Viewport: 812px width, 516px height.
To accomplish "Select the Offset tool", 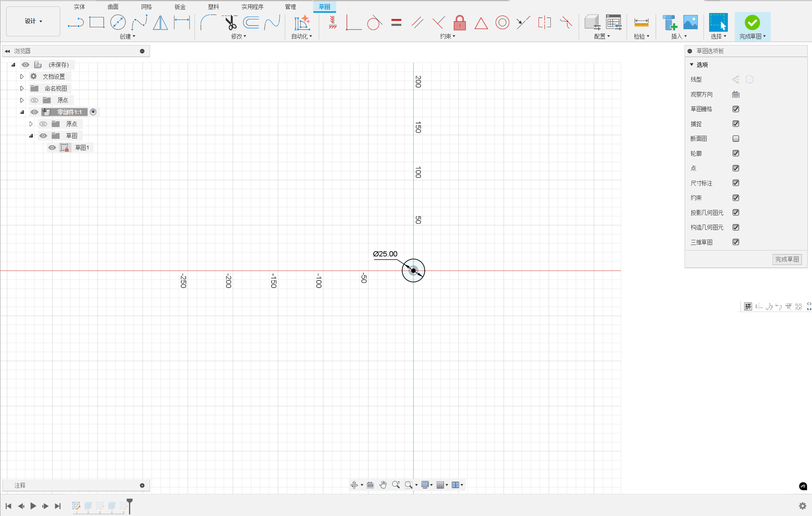I will 251,22.
